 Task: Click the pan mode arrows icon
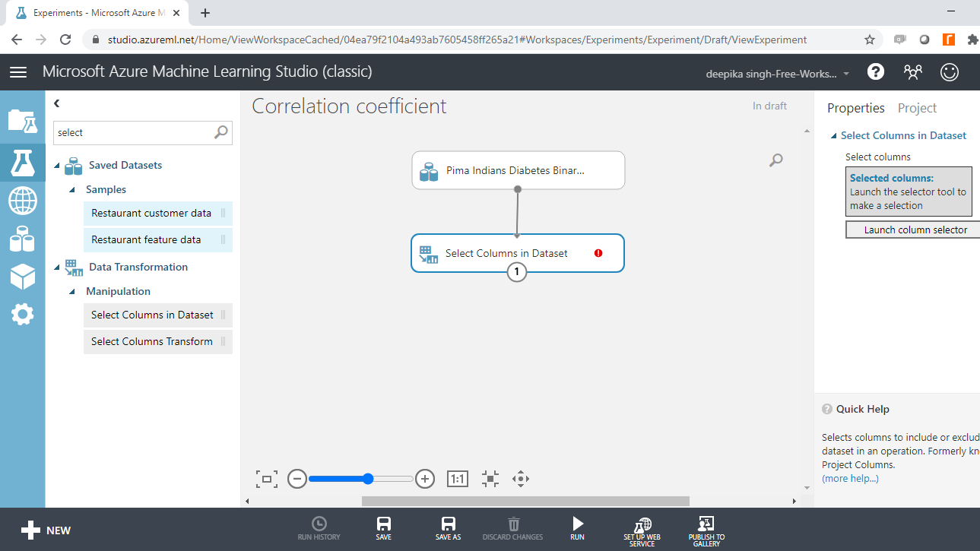click(x=521, y=479)
